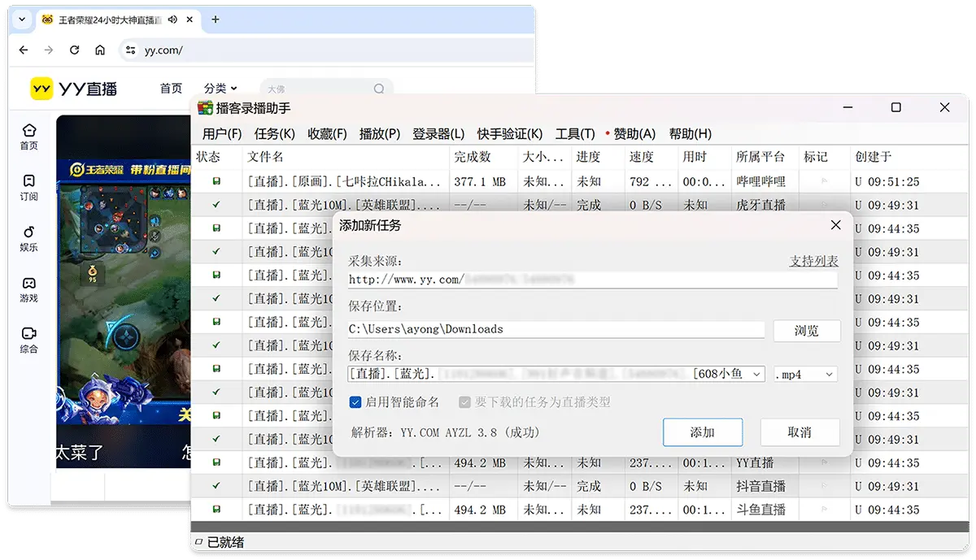Open the 播放(P) menu

pyautogui.click(x=380, y=134)
